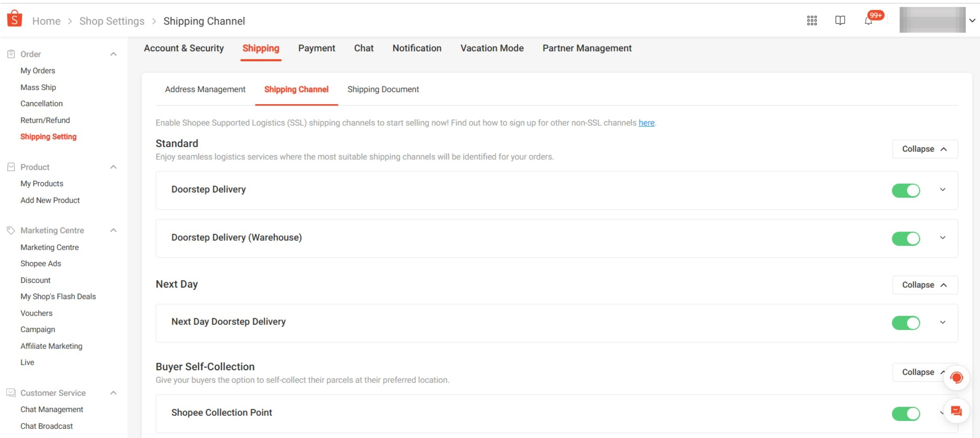Screen dimensions: 980x438
Task: Open the apps grid icon
Action: (x=811, y=21)
